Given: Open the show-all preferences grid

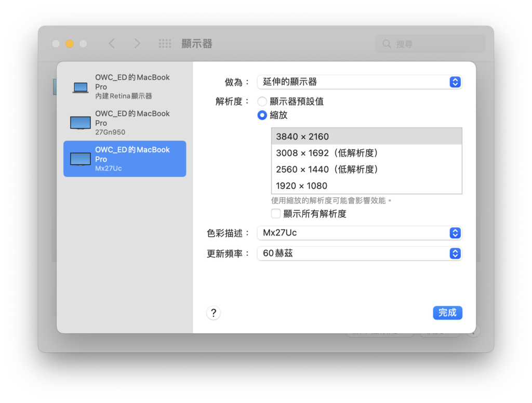Looking at the screenshot, I should 165,44.
